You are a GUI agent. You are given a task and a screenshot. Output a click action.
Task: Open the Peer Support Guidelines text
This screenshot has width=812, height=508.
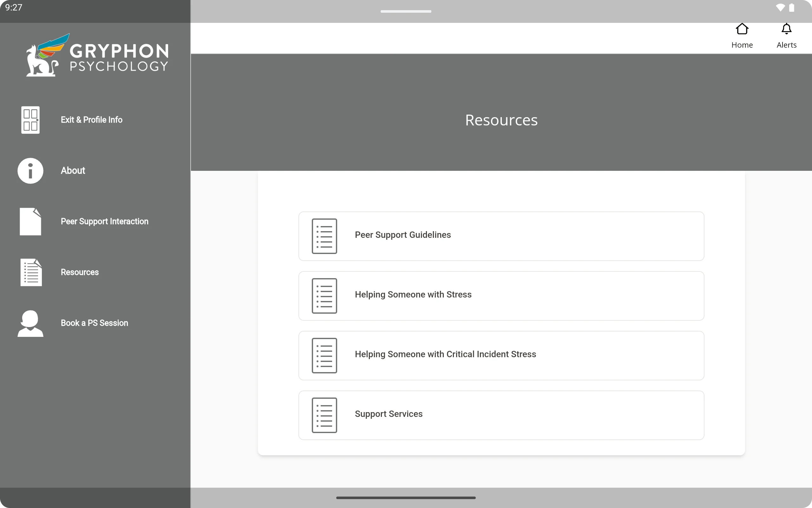[403, 235]
